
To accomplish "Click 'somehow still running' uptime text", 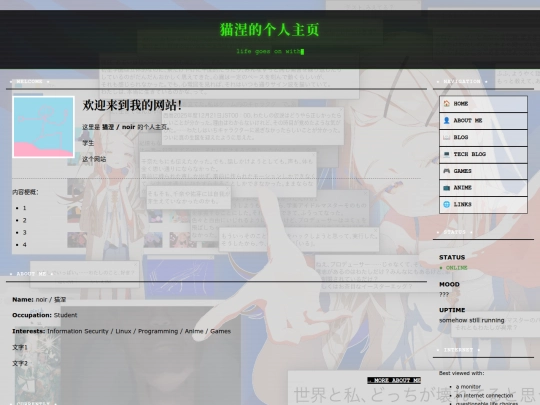I will click(x=471, y=320).
